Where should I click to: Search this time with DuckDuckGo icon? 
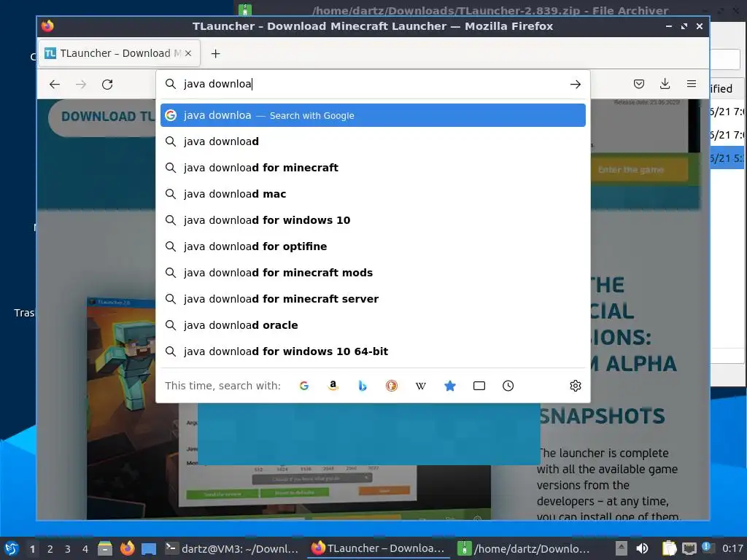pos(392,386)
